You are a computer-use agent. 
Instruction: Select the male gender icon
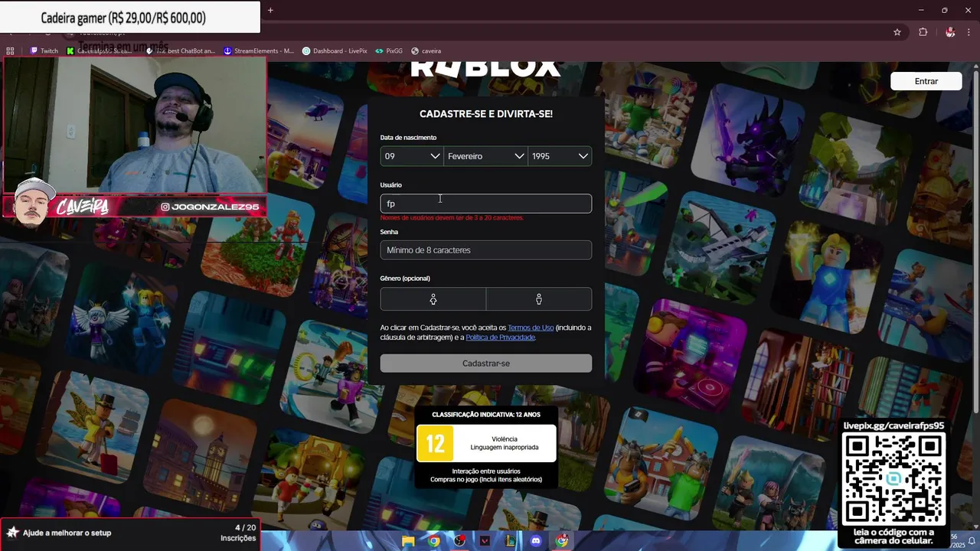point(539,299)
